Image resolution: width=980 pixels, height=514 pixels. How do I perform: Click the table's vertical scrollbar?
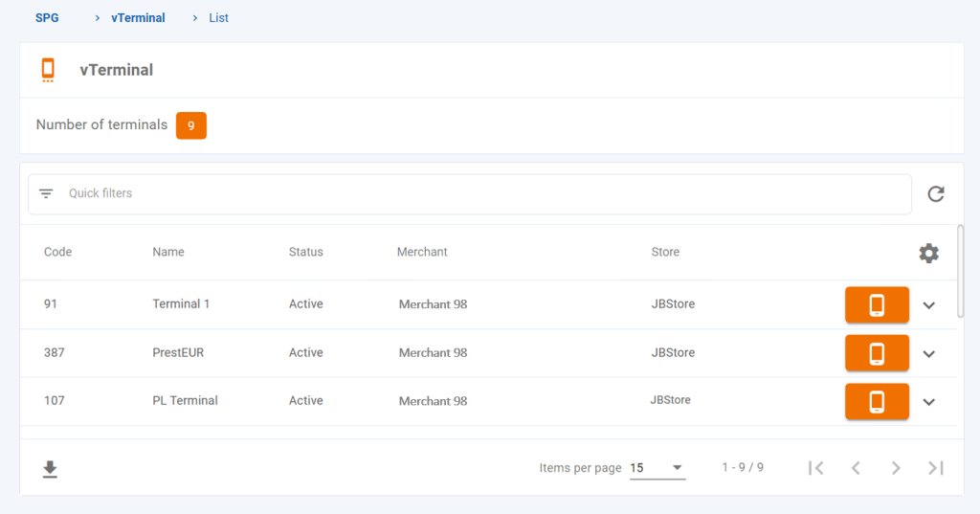tap(960, 271)
